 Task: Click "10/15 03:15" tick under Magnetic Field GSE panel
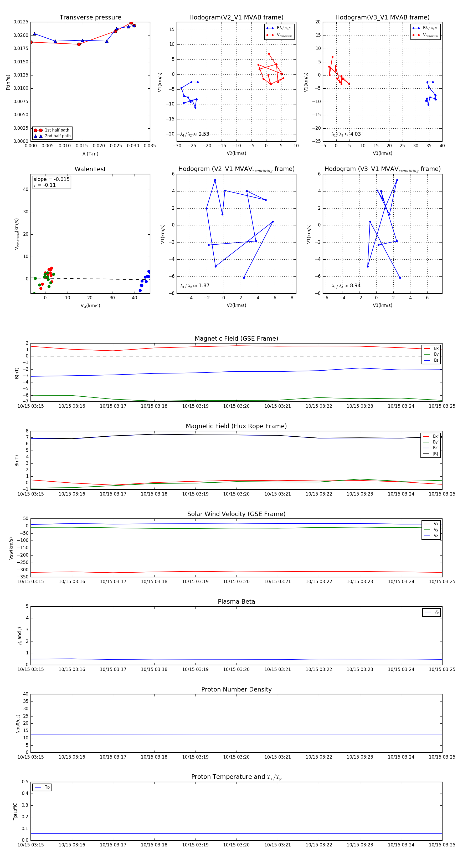[31, 406]
